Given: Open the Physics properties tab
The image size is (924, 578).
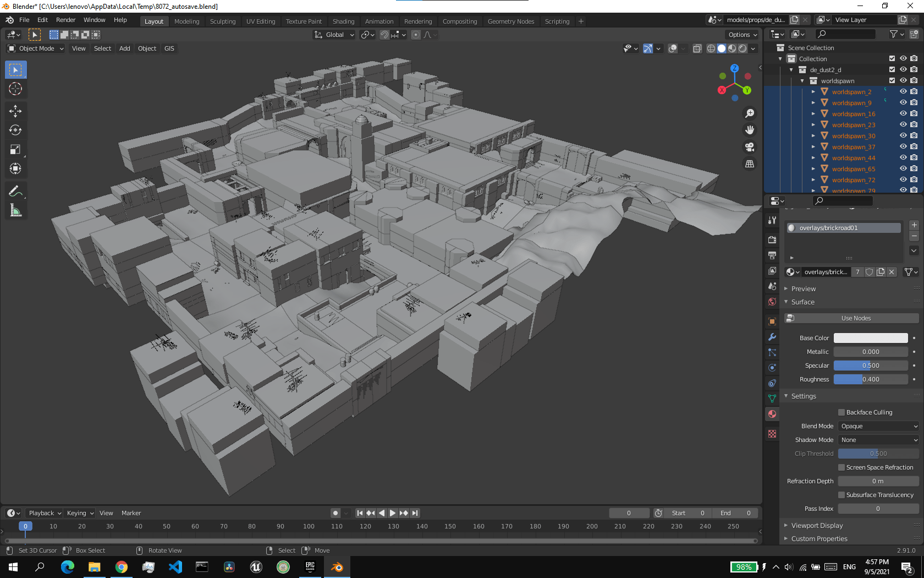Looking at the screenshot, I should pos(772,368).
